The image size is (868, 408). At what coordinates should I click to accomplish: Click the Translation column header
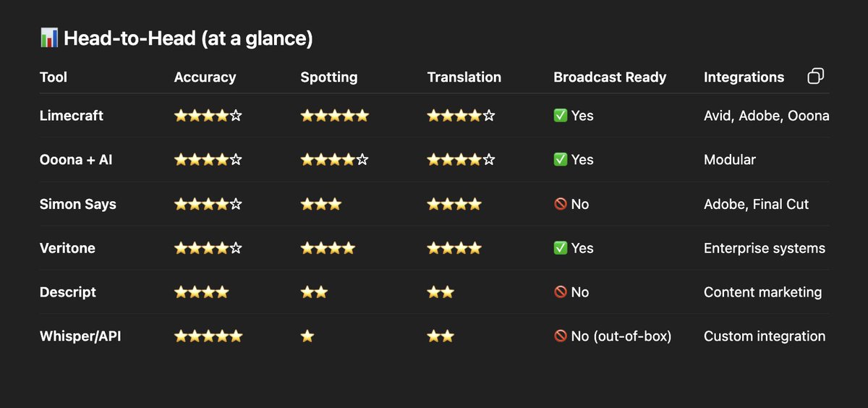click(x=464, y=77)
